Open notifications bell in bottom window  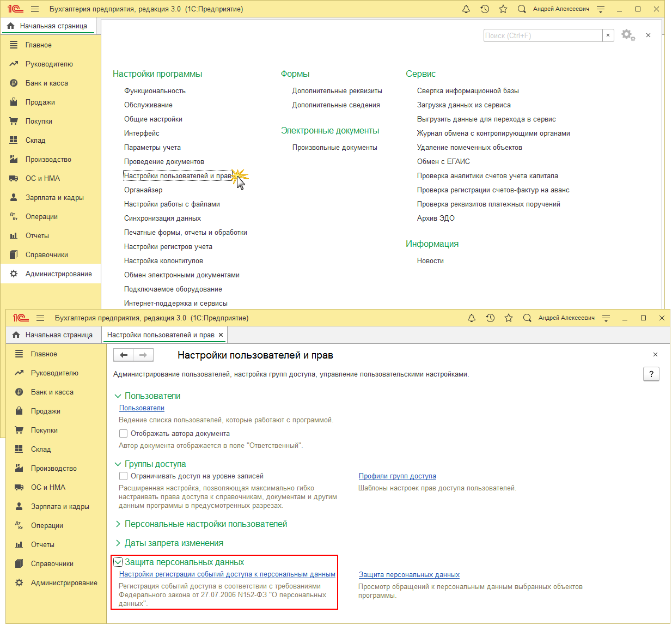472,318
